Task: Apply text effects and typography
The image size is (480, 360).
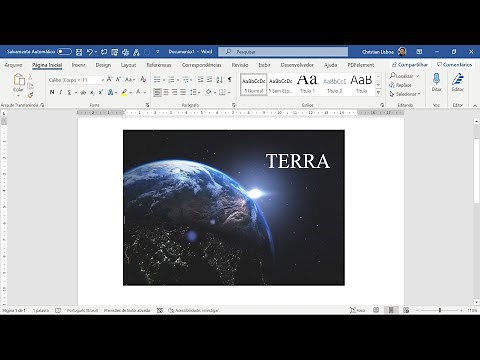Action: [110, 92]
